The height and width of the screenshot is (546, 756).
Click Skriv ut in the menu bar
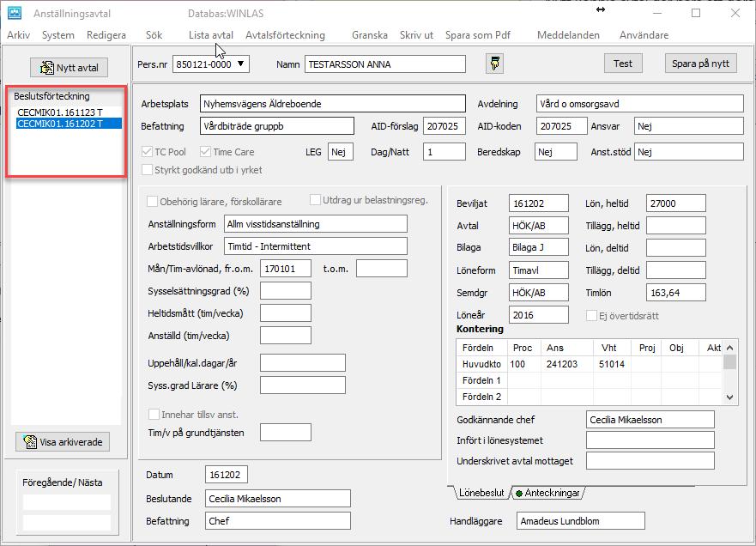pos(416,35)
